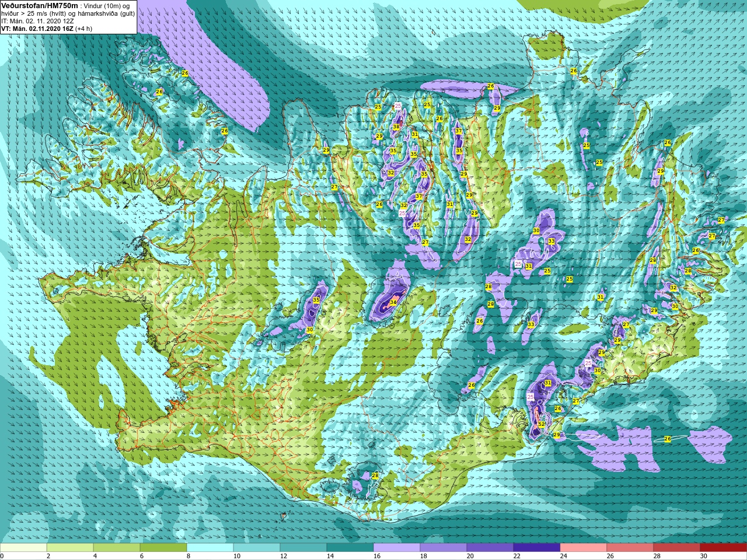Select the 20–22 violet legend swatch
The image size is (747, 560).
[x=490, y=548]
